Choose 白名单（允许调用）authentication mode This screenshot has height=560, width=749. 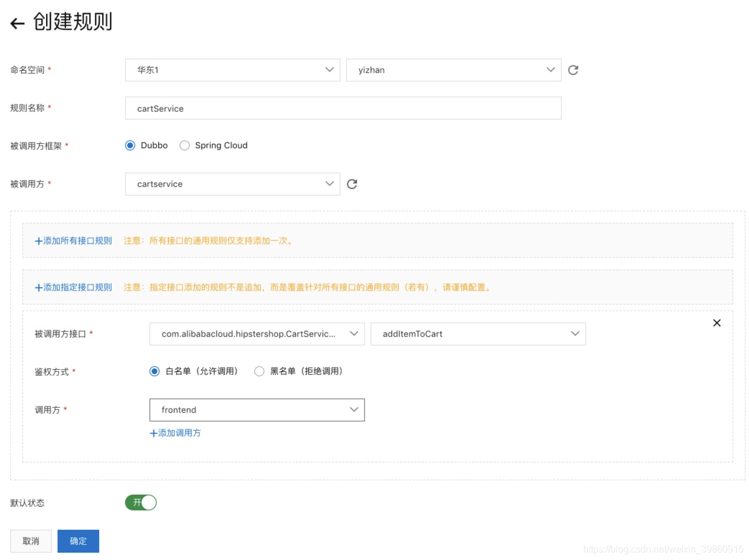pyautogui.click(x=155, y=371)
